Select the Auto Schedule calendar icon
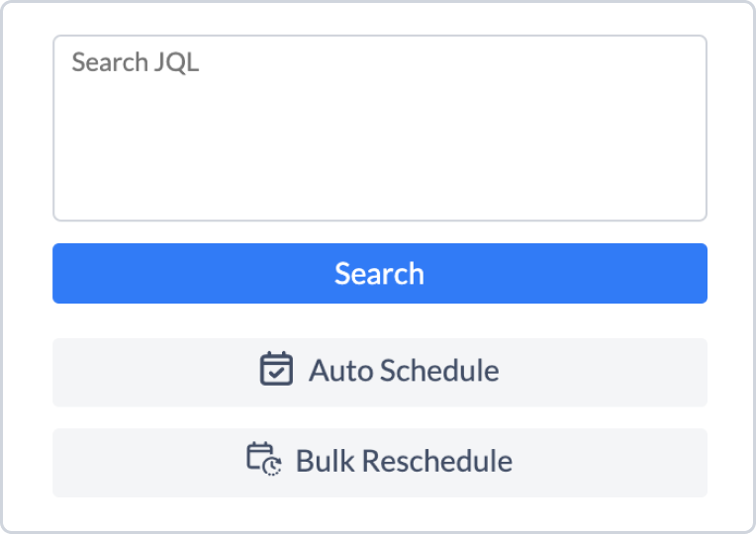756x534 pixels. (x=276, y=370)
